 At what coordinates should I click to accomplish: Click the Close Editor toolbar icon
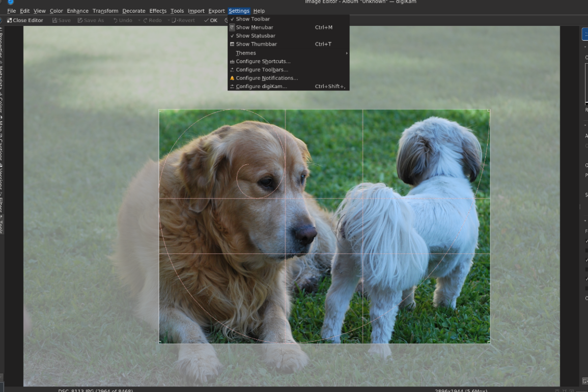click(x=10, y=20)
